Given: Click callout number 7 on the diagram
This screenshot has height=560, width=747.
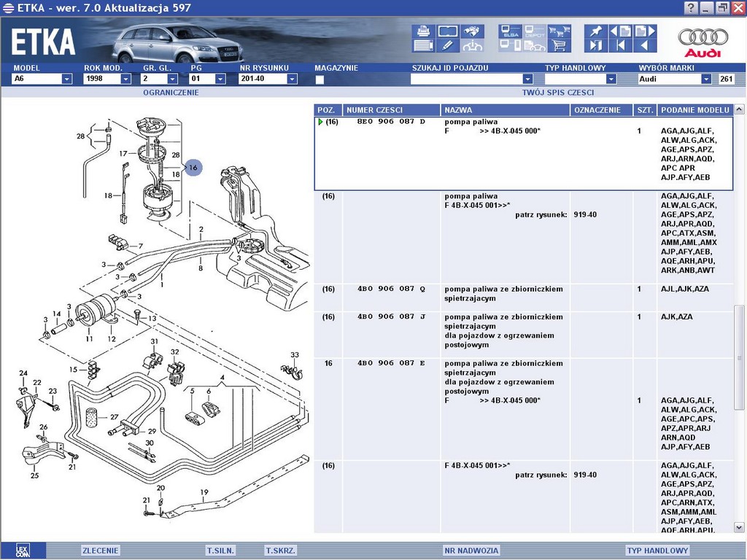Looking at the screenshot, I should 141,246.
